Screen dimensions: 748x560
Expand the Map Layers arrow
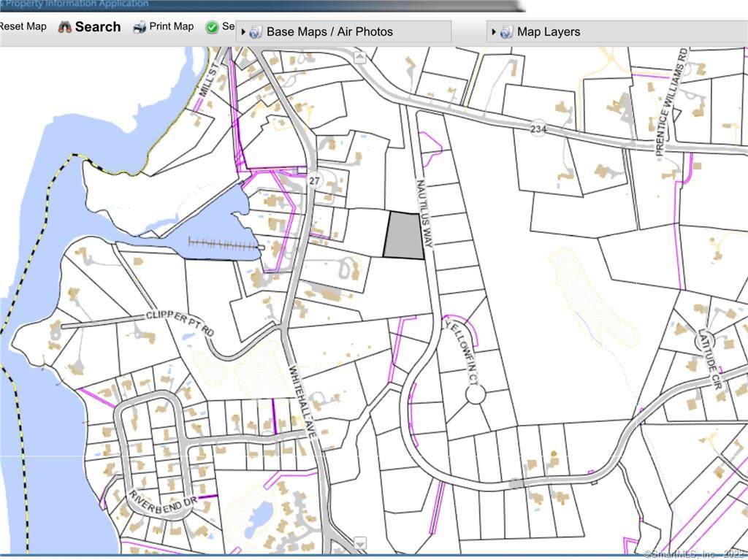tap(494, 32)
